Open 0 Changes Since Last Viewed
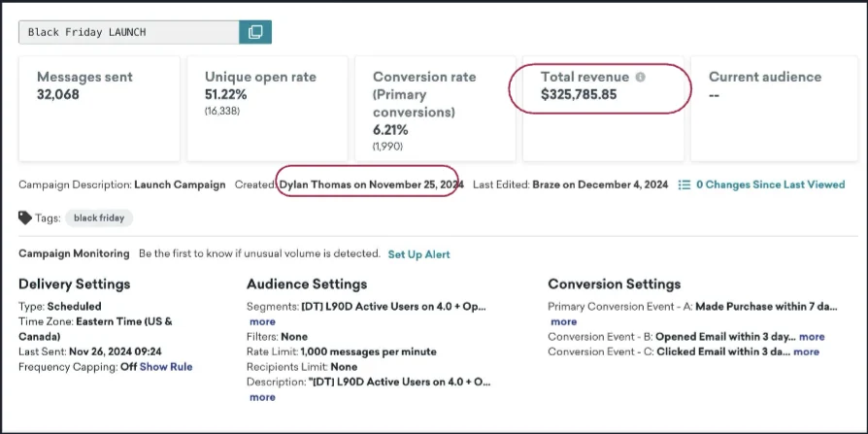Image resolution: width=868 pixels, height=434 pixels. [770, 184]
